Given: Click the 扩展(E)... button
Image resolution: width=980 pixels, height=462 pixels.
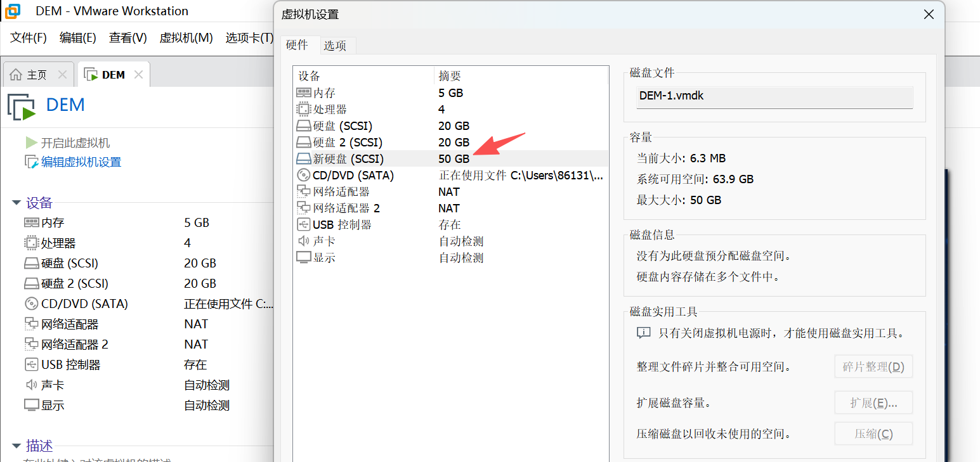Looking at the screenshot, I should pos(873,402).
